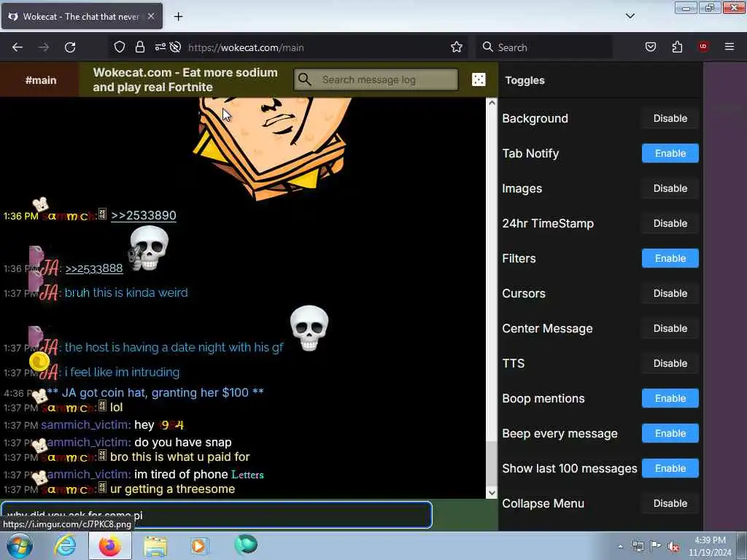Roll the dice icon beside search

(479, 79)
